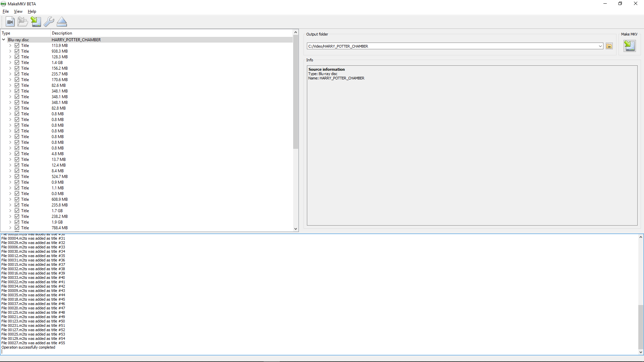The image size is (644, 362).
Task: Click 'Source information' heading in Info panel
Action: tap(327, 69)
